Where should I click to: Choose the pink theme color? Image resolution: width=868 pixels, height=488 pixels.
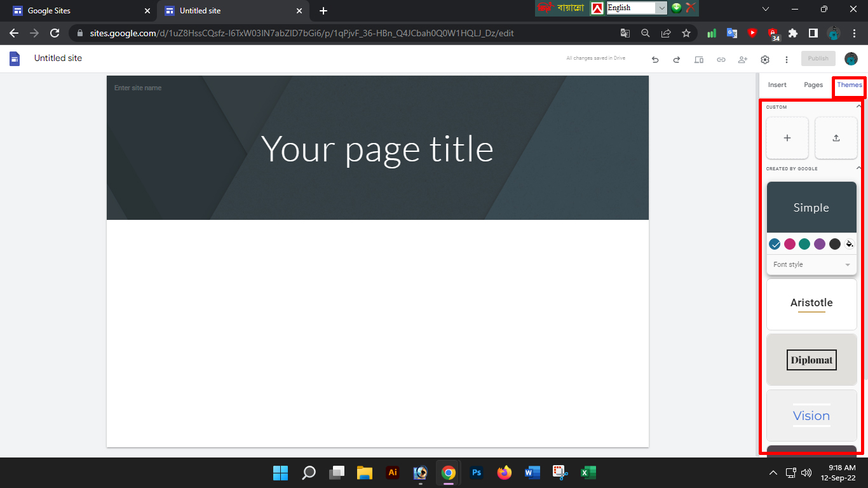[790, 244]
